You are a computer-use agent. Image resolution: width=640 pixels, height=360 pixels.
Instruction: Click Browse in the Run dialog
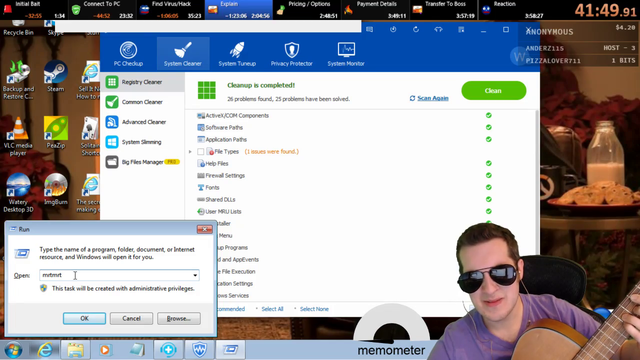(179, 318)
